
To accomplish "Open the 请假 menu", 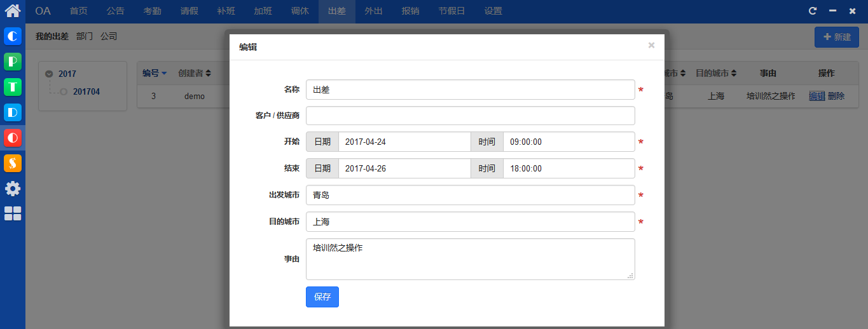I will (x=189, y=11).
